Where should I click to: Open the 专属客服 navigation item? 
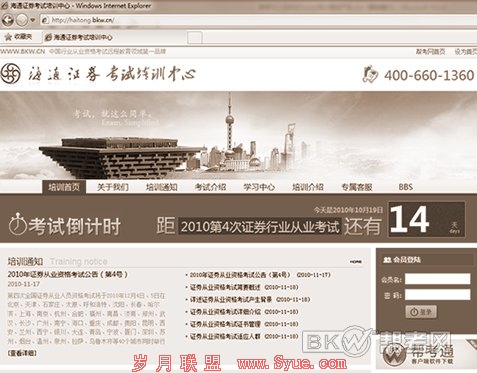pos(357,187)
